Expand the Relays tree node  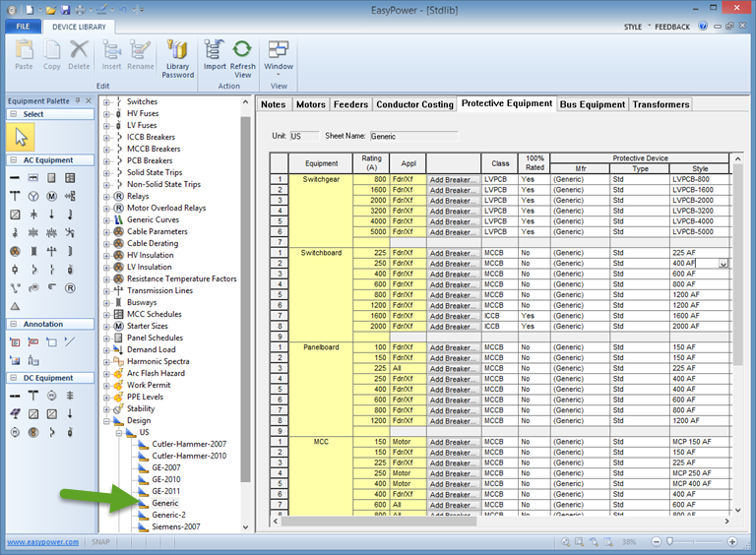pos(106,197)
